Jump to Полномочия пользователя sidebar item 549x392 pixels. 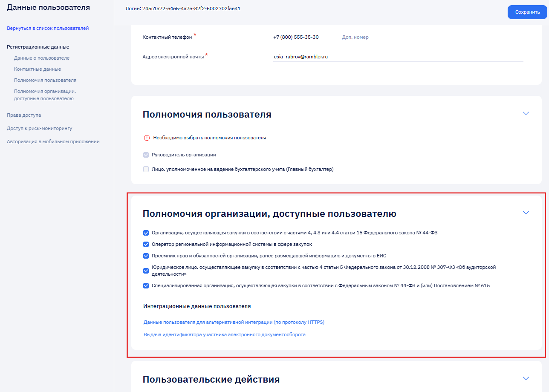(x=45, y=80)
